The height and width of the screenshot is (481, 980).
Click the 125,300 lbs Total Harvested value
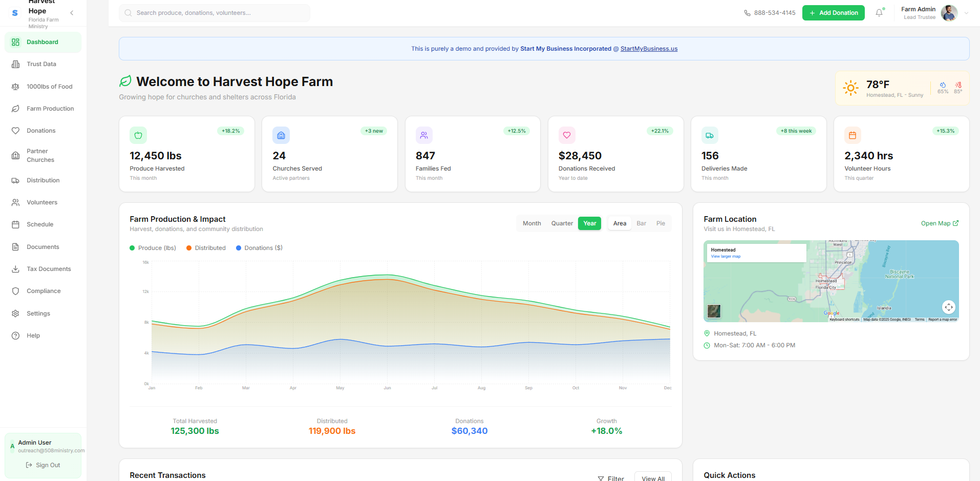[x=195, y=431]
